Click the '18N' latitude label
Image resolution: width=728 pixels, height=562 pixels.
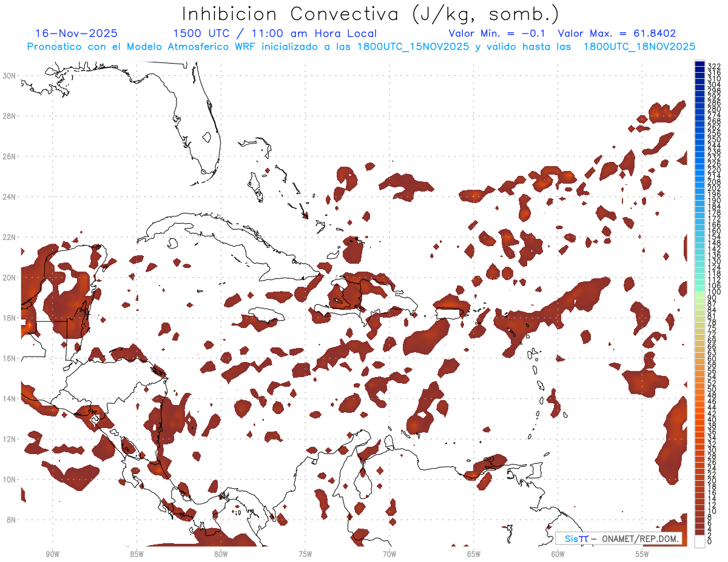click(9, 318)
